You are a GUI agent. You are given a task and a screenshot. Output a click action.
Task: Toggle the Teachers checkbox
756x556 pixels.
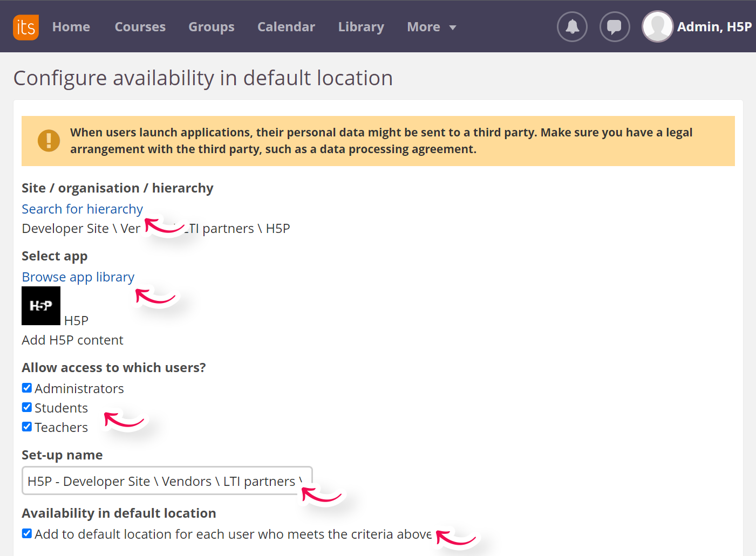click(26, 427)
